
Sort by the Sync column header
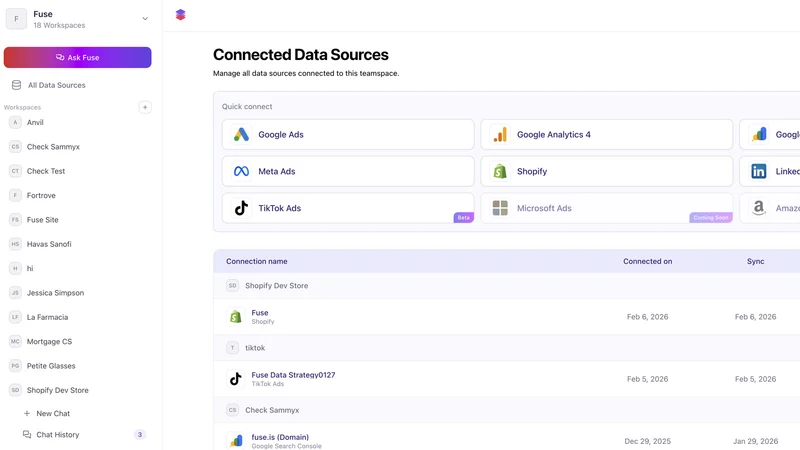coord(756,261)
